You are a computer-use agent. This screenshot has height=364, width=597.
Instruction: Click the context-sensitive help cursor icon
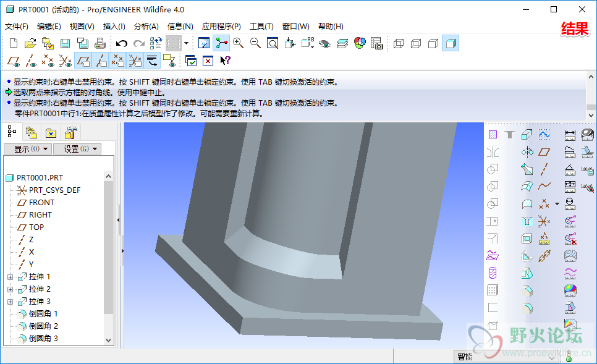[x=226, y=61]
